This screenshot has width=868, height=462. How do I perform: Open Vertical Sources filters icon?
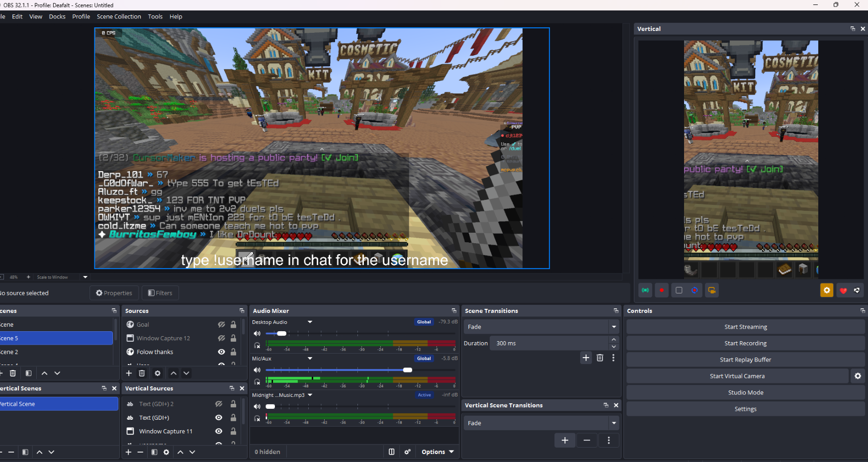tap(154, 452)
